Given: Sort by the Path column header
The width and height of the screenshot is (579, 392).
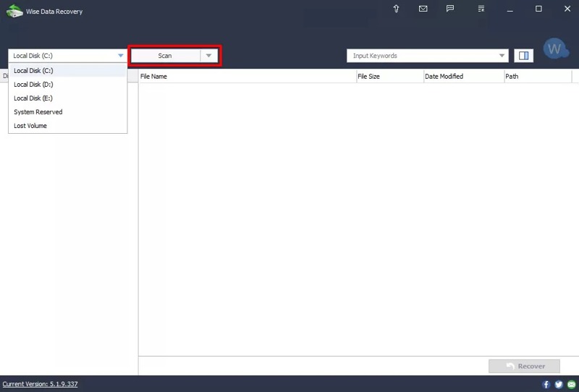Looking at the screenshot, I should click(538, 77).
